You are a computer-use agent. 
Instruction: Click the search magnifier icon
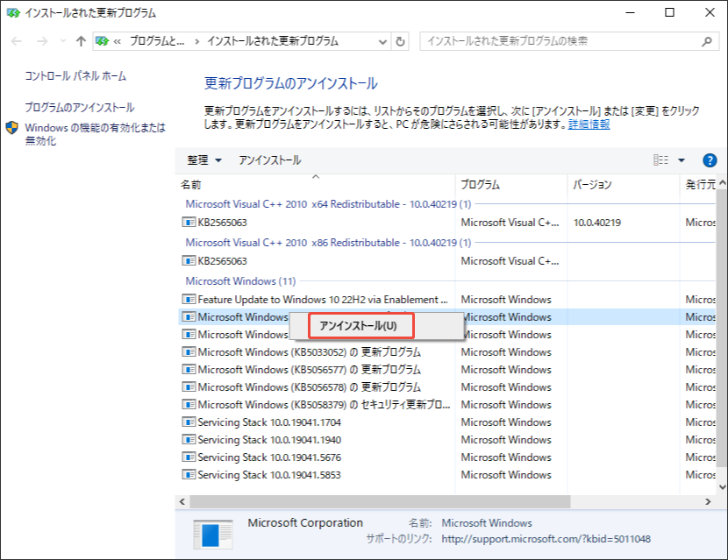coord(707,41)
